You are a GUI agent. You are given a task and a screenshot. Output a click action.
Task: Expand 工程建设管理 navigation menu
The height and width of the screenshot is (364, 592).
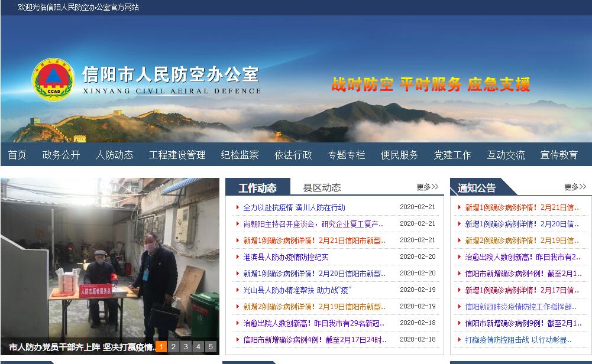(177, 155)
